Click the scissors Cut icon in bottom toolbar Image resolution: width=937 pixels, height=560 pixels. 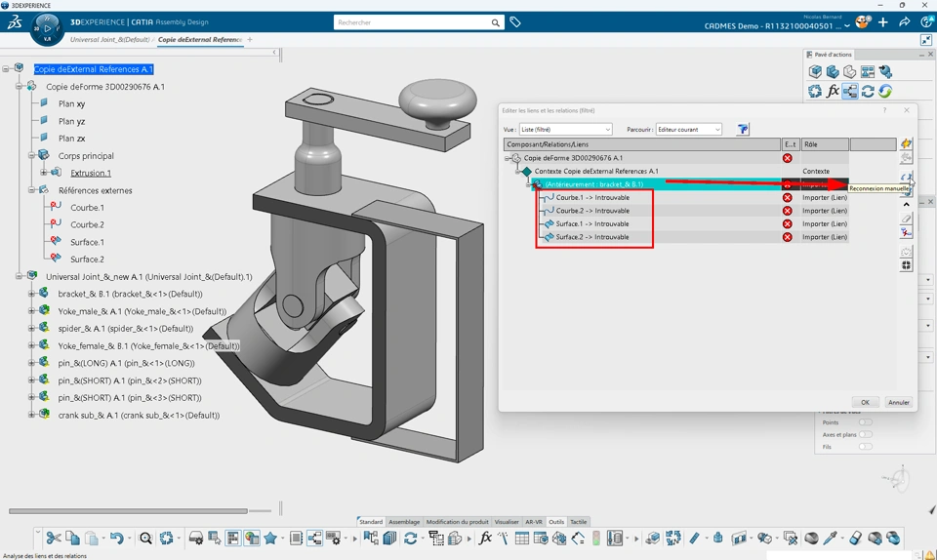[x=53, y=538]
